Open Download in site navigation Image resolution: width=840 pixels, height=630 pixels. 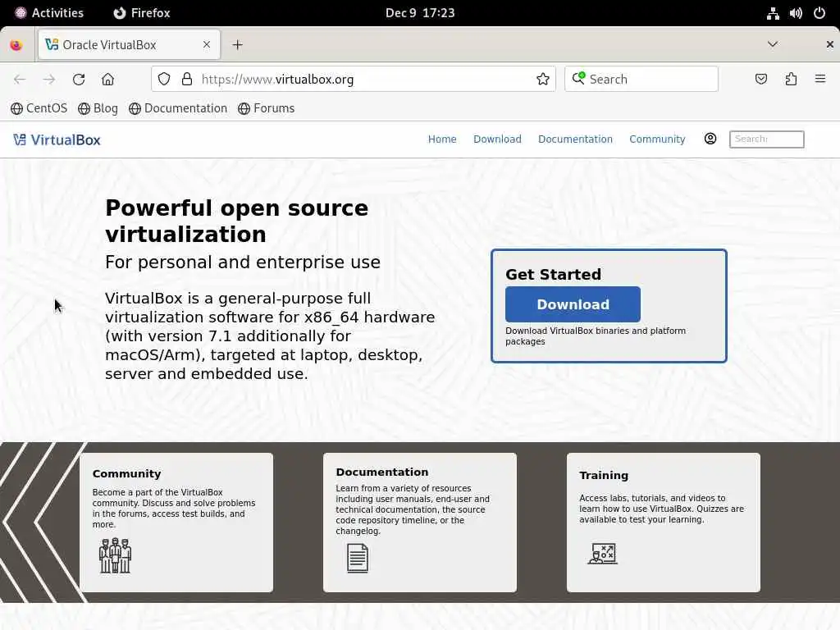click(497, 139)
